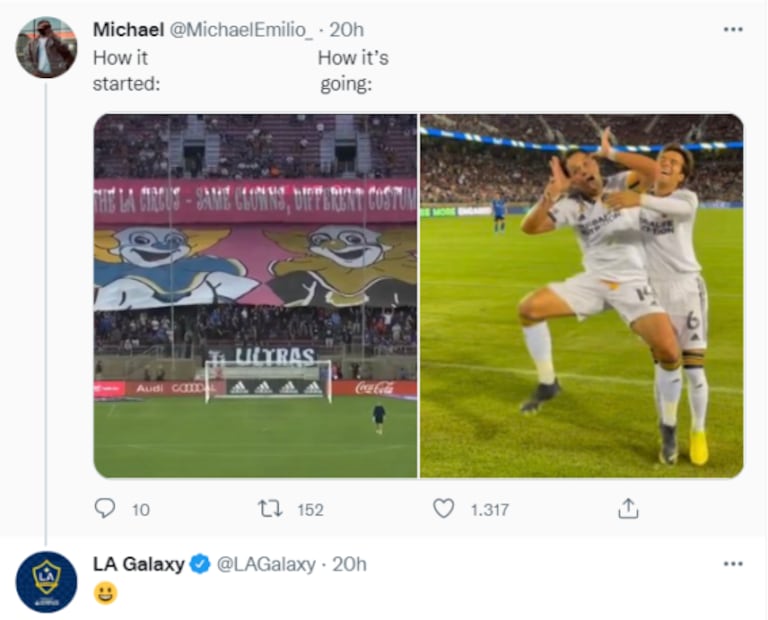The width and height of the screenshot is (768, 620).
Task: Open more options on Michael's tweet
Action: [x=733, y=30]
